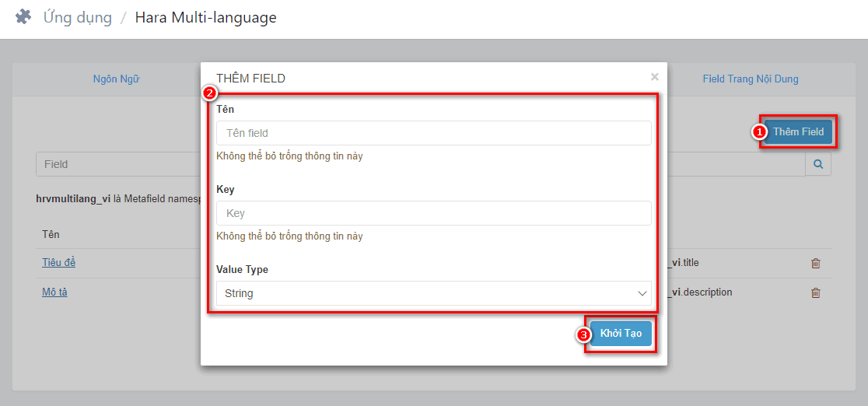The width and height of the screenshot is (868, 406).
Task: Delete the Mô tả field with trash icon
Action: click(x=815, y=293)
